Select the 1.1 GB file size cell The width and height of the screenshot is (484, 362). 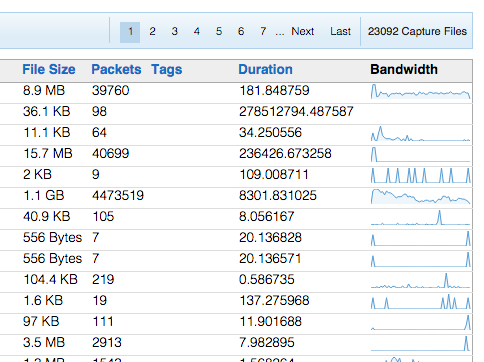(x=43, y=196)
